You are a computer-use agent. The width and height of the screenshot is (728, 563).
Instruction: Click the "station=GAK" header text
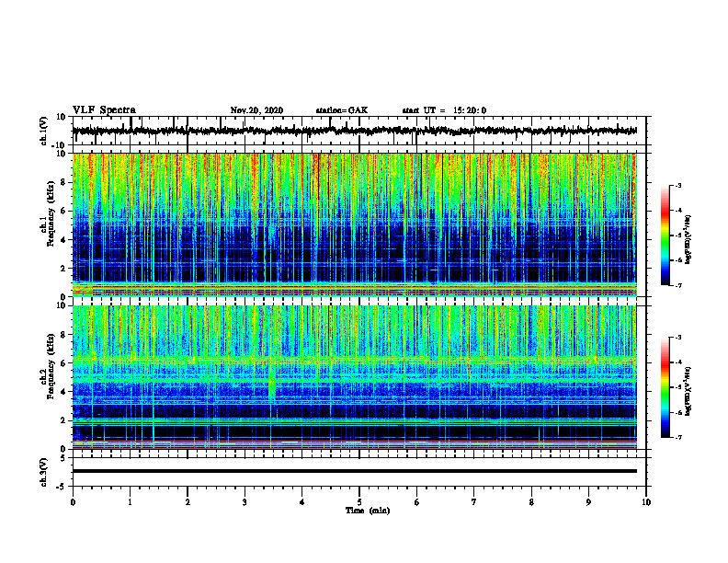(x=342, y=110)
